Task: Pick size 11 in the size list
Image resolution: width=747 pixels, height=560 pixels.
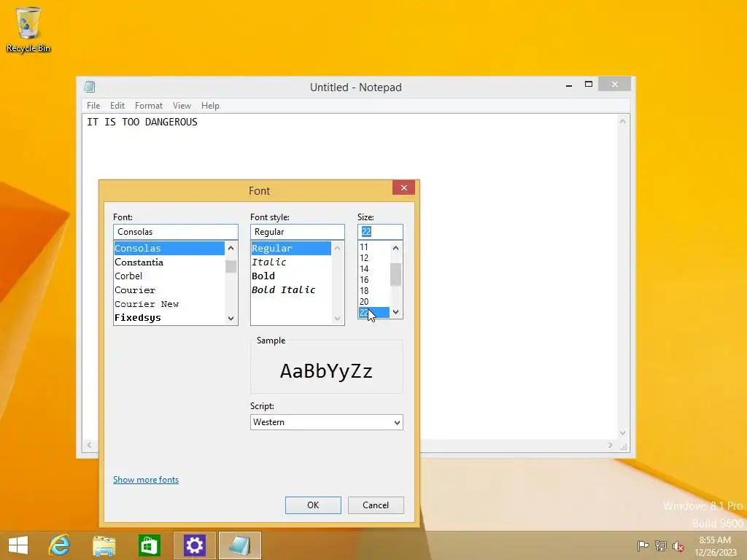Action: (374, 247)
